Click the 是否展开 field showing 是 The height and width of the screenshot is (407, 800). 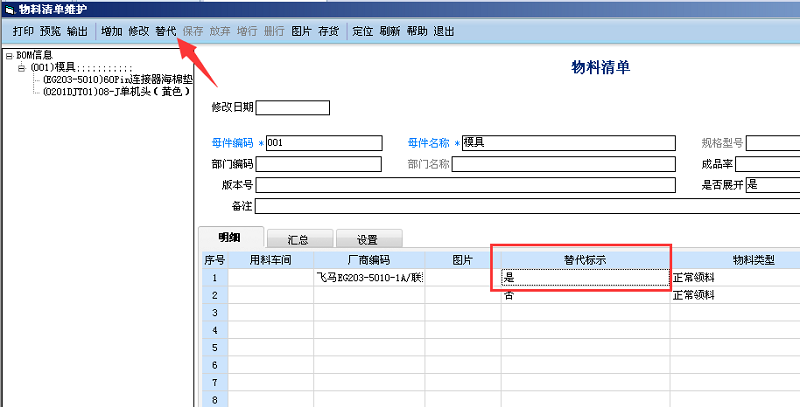point(773,185)
